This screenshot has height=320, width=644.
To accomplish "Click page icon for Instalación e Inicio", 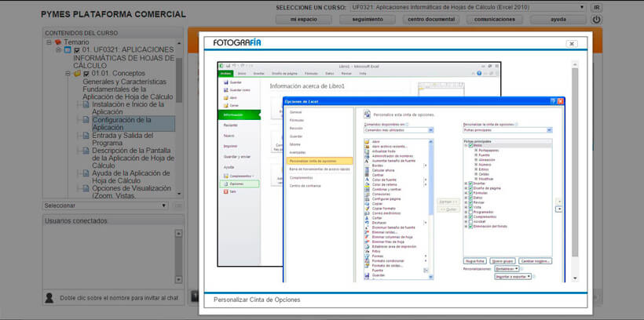I will pyautogui.click(x=86, y=104).
